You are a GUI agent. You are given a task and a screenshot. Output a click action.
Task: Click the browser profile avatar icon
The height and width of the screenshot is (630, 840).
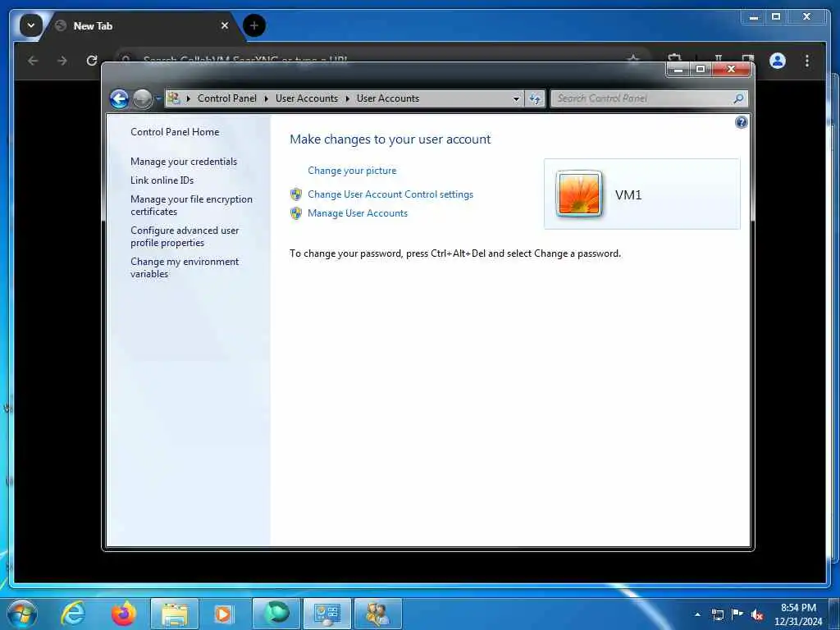coord(778,61)
